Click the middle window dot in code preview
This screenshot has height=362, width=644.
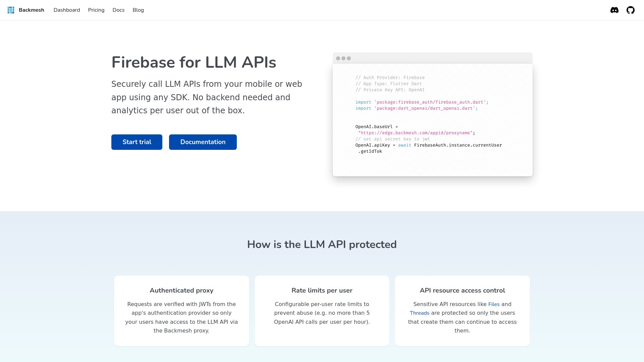[x=343, y=58]
